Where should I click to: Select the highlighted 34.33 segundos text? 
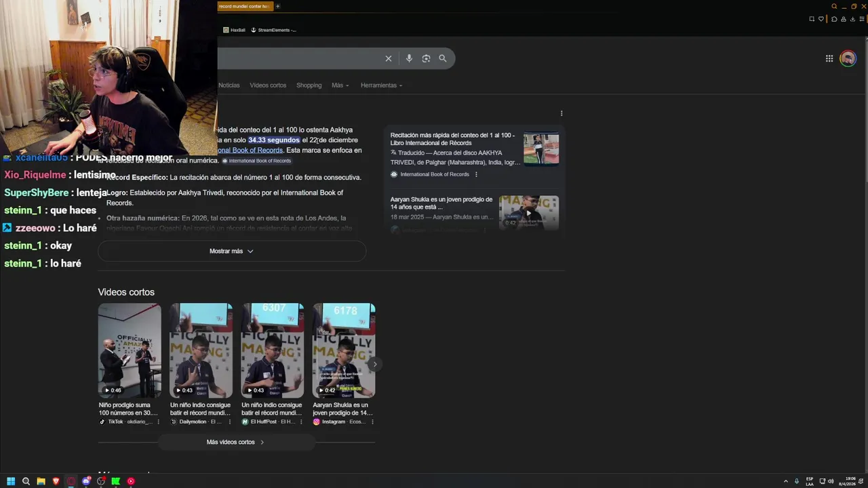tap(274, 140)
